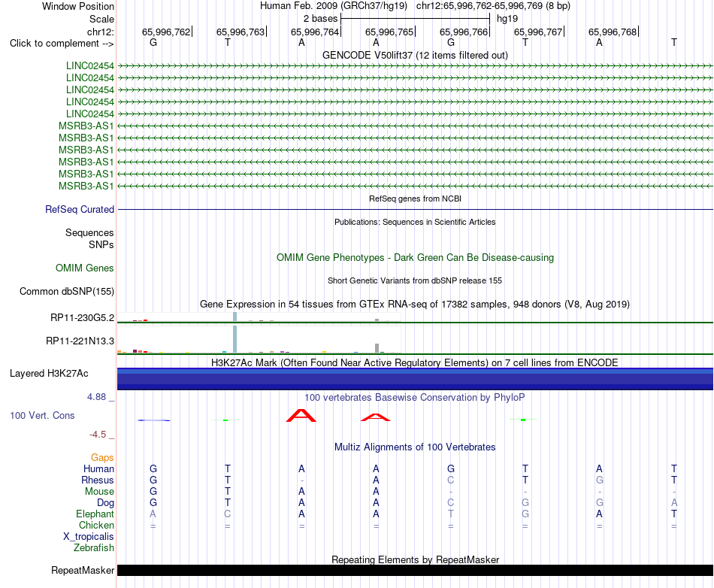Viewport: 714px width, 588px height.
Task: Click the larger red A conservation logo
Action: (301, 415)
